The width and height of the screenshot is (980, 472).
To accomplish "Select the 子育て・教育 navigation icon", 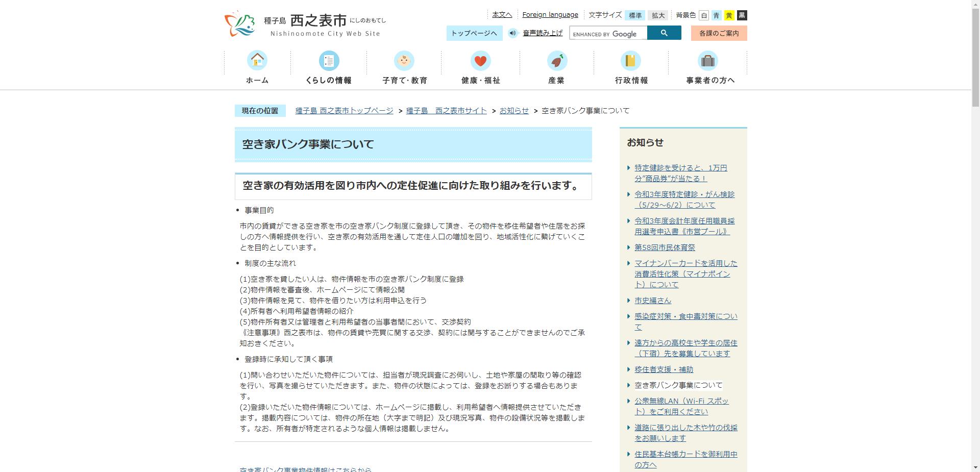I will (405, 60).
